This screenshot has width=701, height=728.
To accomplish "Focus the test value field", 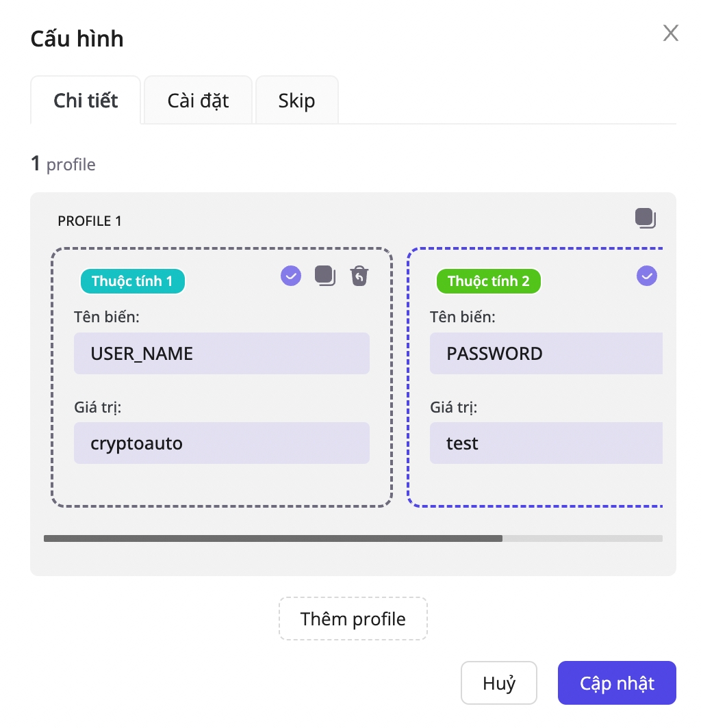I will pyautogui.click(x=546, y=443).
